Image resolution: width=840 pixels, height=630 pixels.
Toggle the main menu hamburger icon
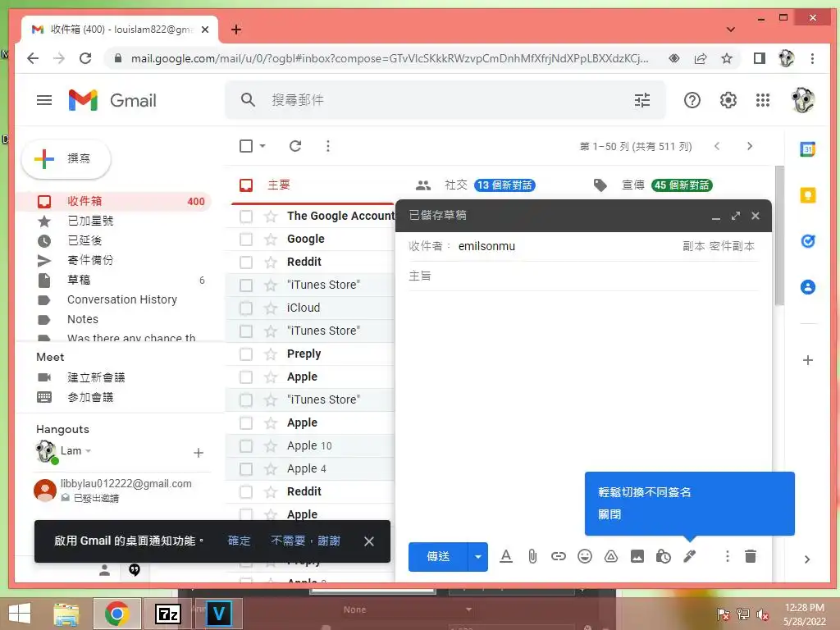point(44,100)
